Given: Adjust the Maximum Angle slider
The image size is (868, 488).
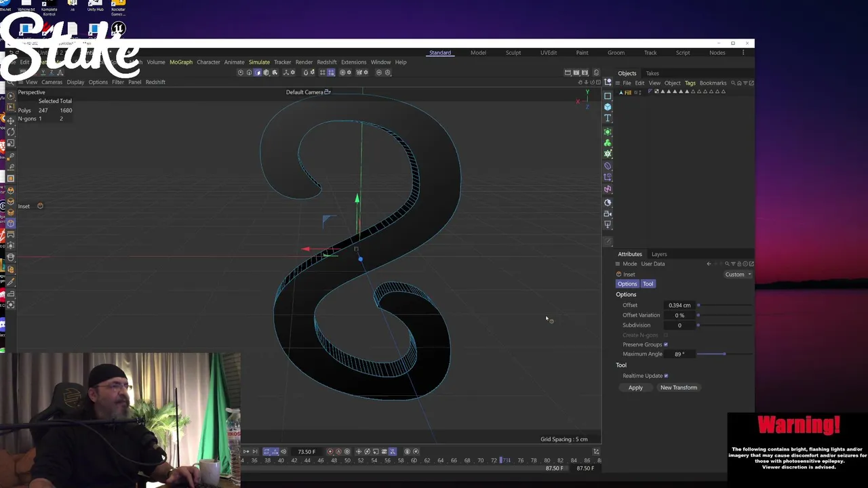Looking at the screenshot, I should tap(724, 354).
